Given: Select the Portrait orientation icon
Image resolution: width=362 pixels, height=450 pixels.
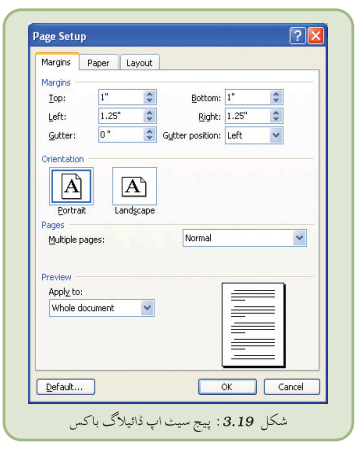Looking at the screenshot, I should tap(71, 186).
